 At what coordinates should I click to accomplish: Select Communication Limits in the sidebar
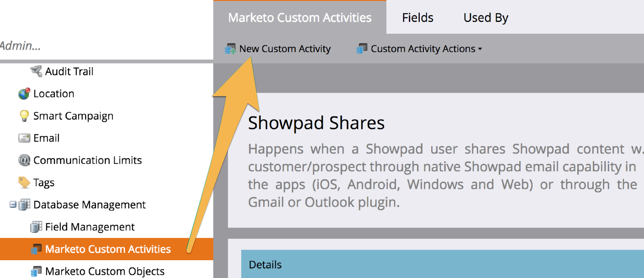(x=87, y=160)
